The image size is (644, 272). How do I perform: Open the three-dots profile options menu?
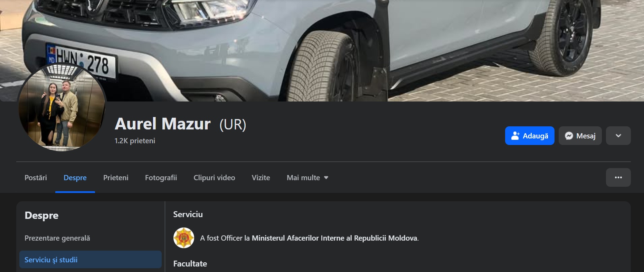point(618,177)
